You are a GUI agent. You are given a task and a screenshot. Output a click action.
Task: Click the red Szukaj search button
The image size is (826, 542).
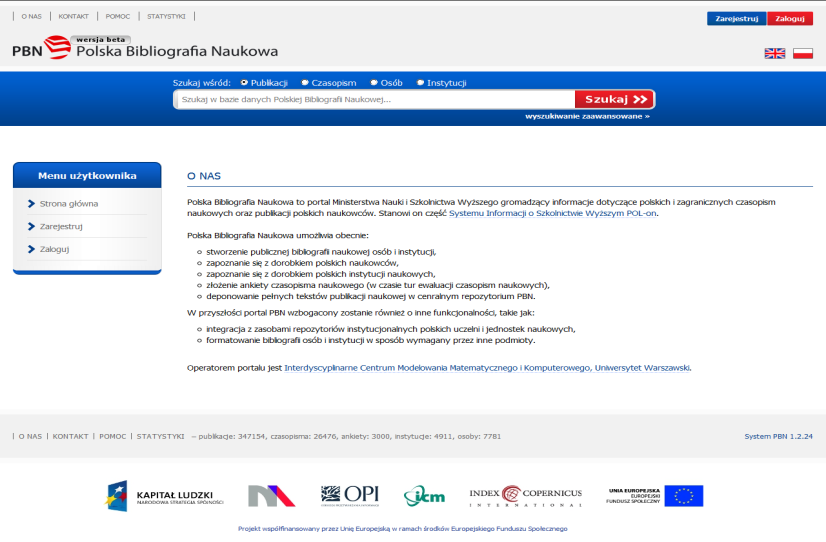pos(615,99)
